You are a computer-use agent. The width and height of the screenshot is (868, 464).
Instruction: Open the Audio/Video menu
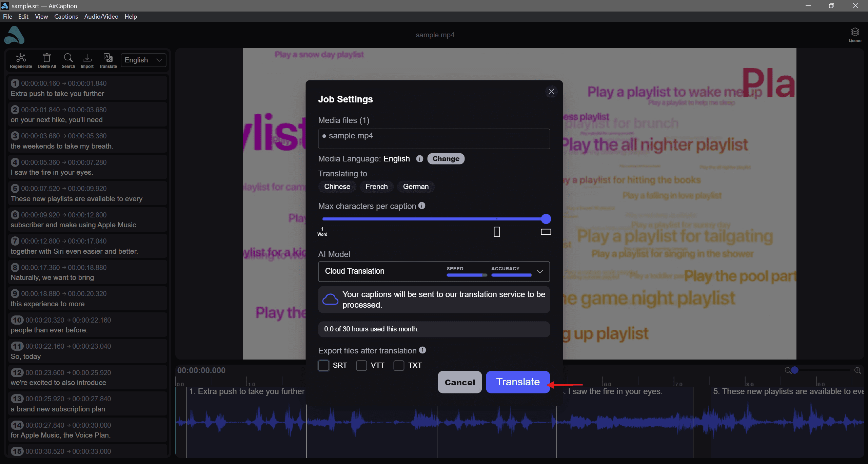point(101,17)
